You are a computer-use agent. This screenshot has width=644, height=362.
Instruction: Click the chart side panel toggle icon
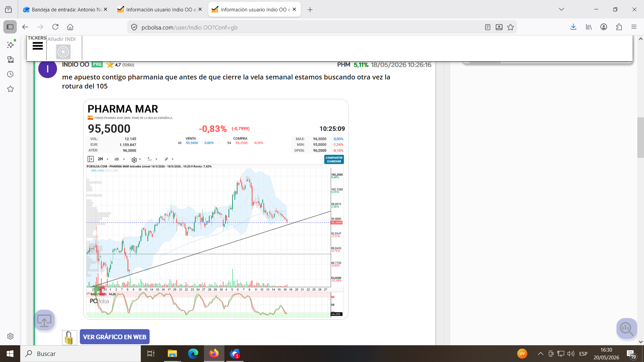91,159
